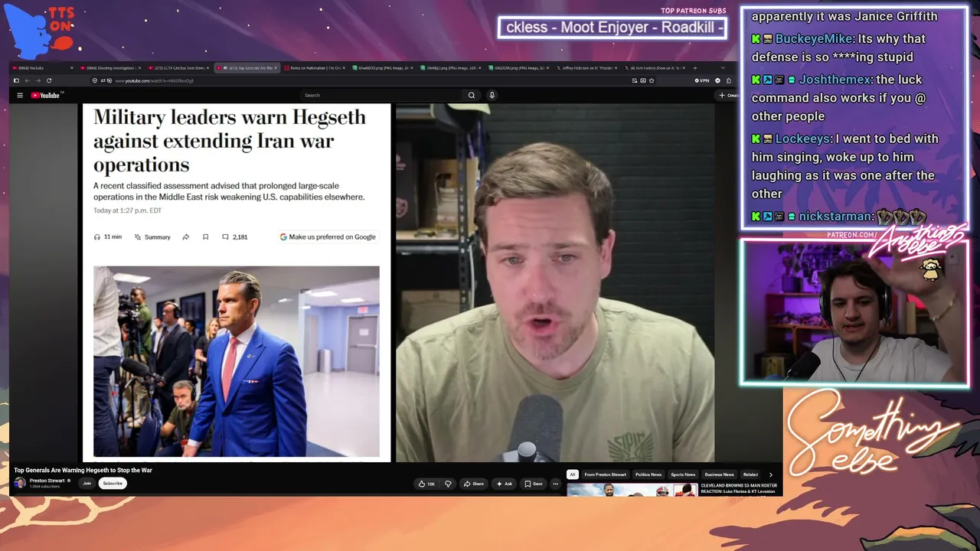
Task: Click the article Summary sparkle button
Action: click(x=152, y=237)
